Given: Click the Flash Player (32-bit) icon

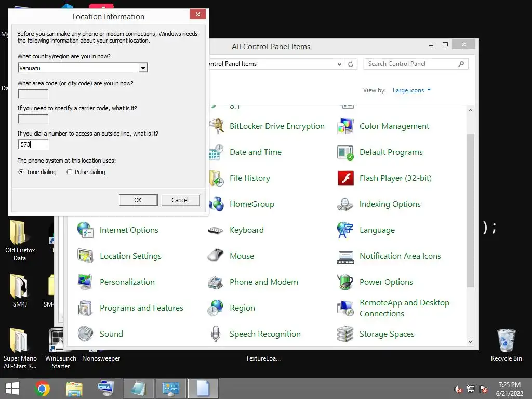Looking at the screenshot, I should tap(345, 178).
